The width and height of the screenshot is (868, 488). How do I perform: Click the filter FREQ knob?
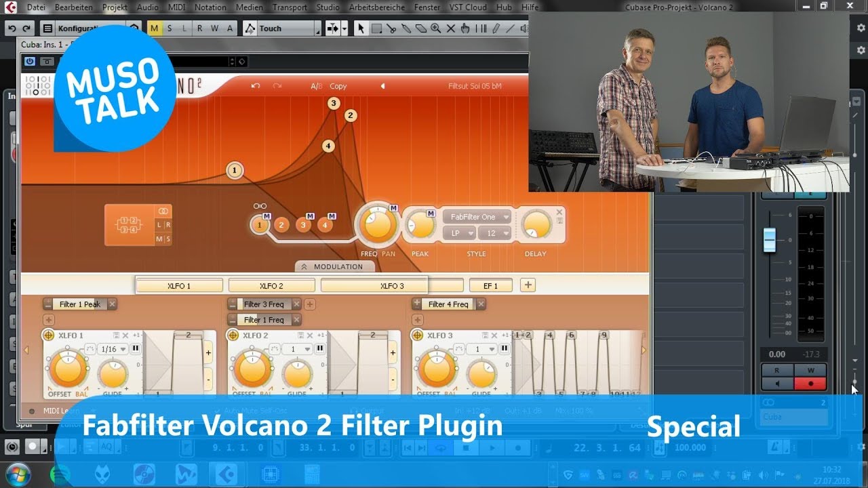[378, 224]
